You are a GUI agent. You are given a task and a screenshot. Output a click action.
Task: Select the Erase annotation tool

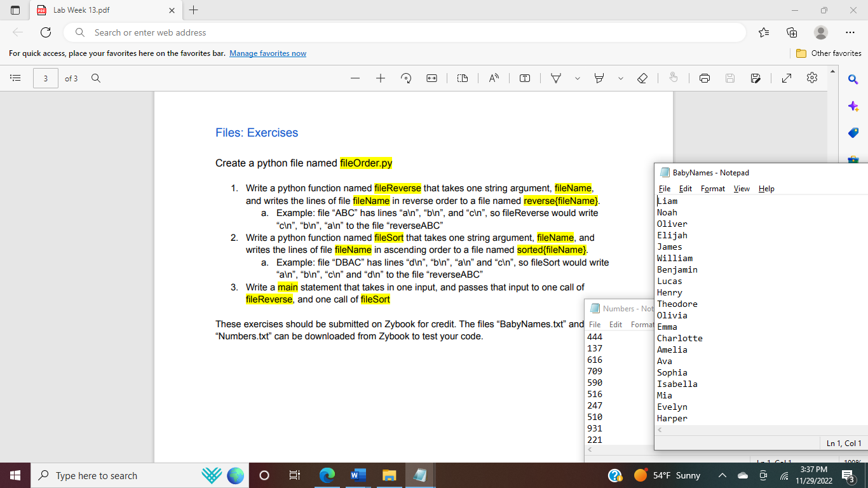tap(642, 78)
